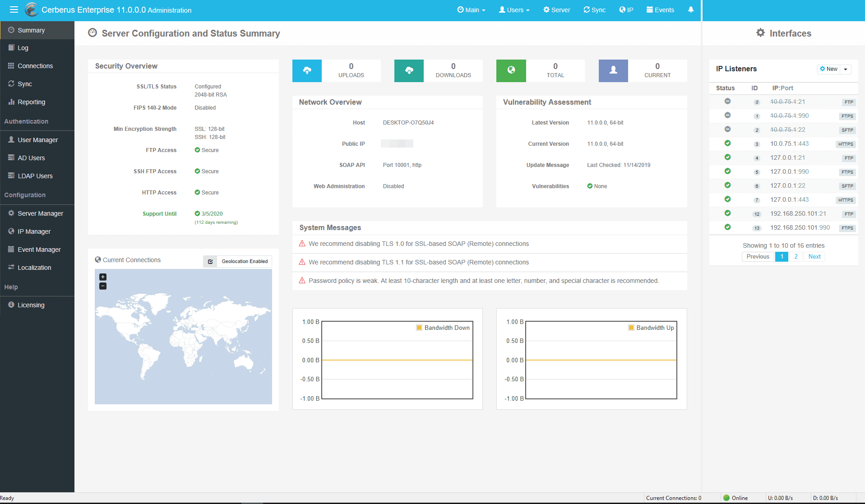The image size is (865, 504).
Task: Click status icon for listener 127.0.0.1:21
Action: tap(727, 157)
